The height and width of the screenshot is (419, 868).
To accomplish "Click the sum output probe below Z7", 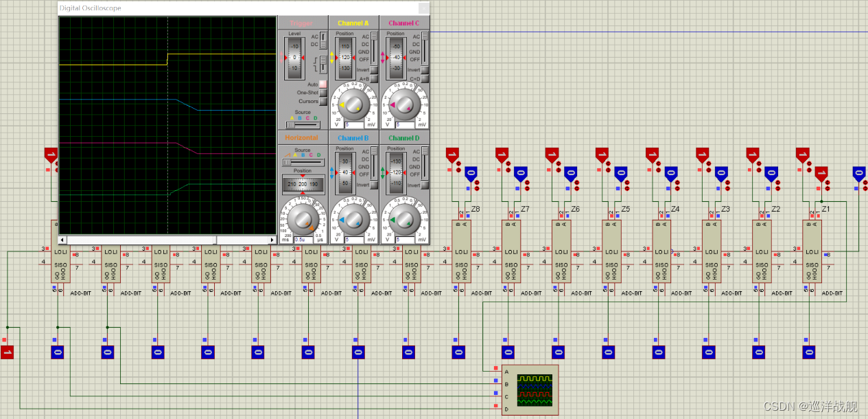I will click(x=508, y=352).
